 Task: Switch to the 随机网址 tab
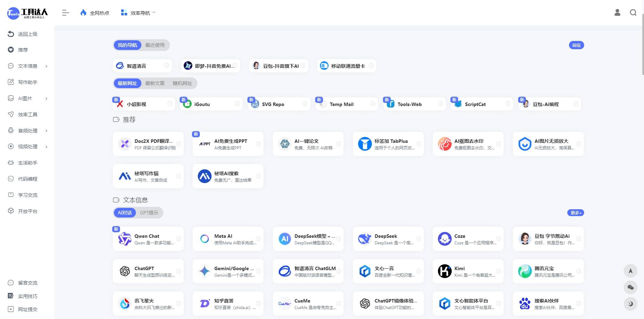coord(182,83)
